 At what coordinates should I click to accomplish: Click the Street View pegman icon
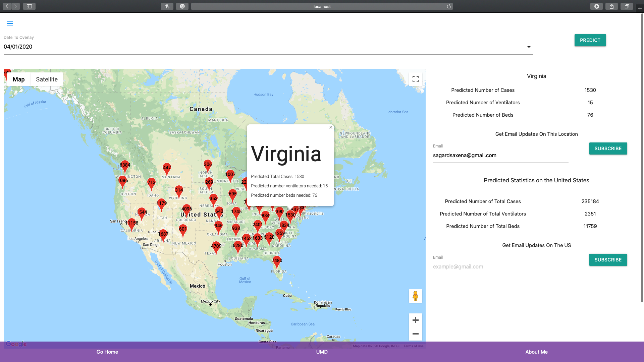tap(415, 296)
